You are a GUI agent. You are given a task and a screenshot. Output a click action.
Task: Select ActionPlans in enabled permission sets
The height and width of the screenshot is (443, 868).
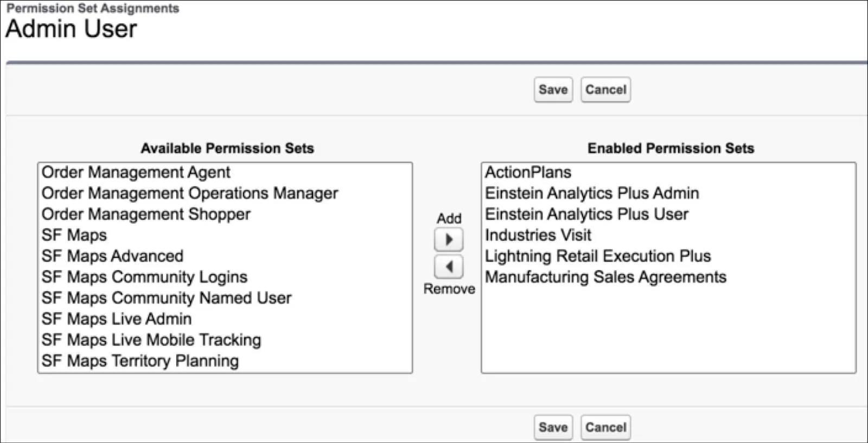[x=528, y=172]
